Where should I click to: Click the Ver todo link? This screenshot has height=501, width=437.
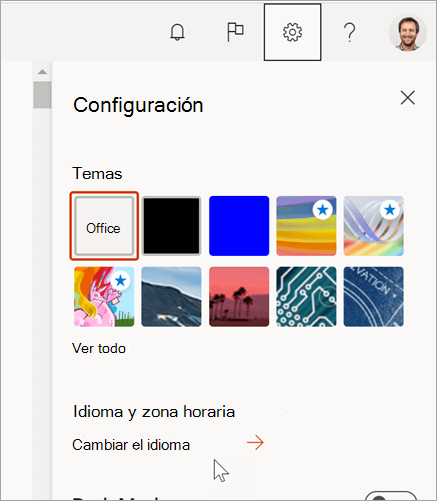tap(99, 348)
